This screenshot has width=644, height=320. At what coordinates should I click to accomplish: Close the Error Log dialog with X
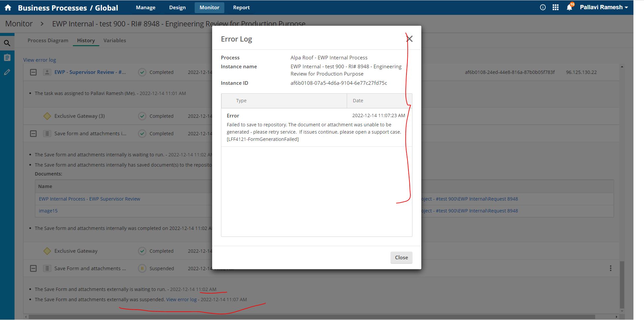(x=409, y=39)
